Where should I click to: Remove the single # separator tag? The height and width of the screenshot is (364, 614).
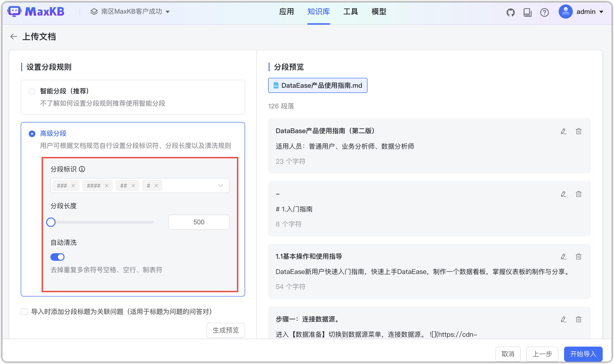coord(156,186)
